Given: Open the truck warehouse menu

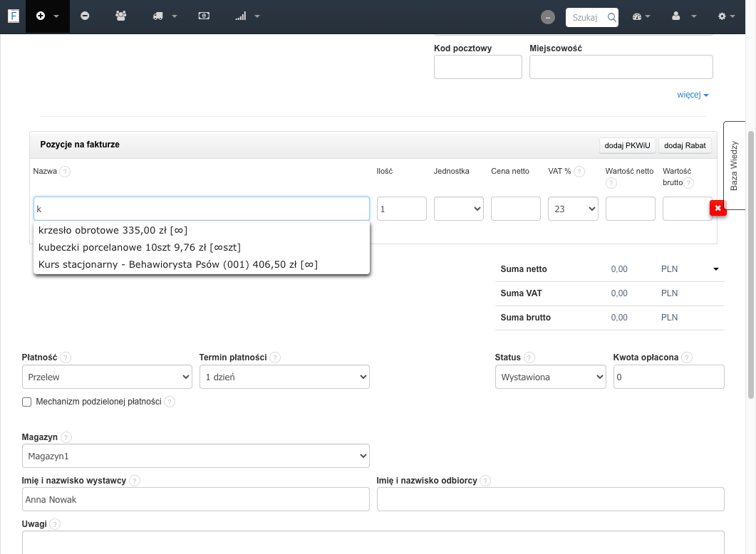Looking at the screenshot, I should [x=165, y=16].
